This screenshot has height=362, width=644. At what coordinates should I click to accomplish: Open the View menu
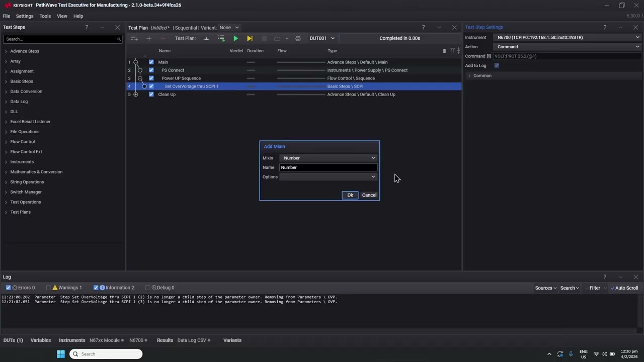[62, 16]
